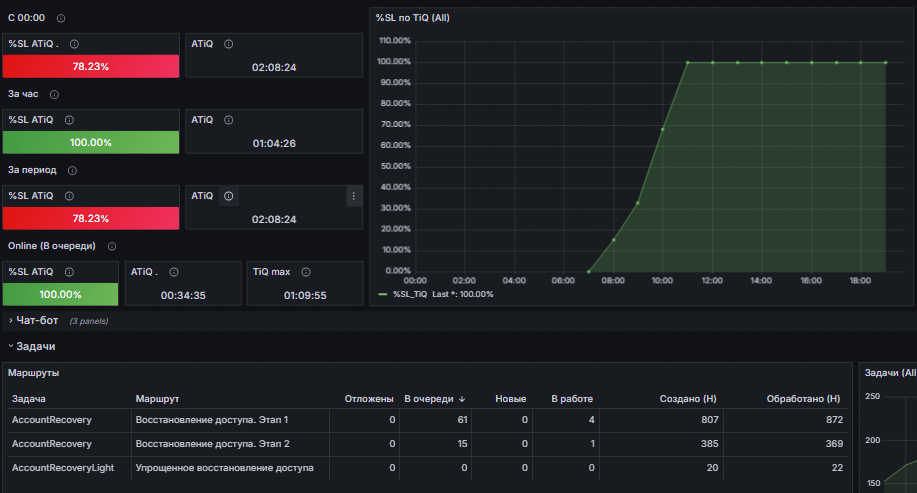The image size is (917, 493).
Task: Click processed value '872'
Action: (835, 420)
